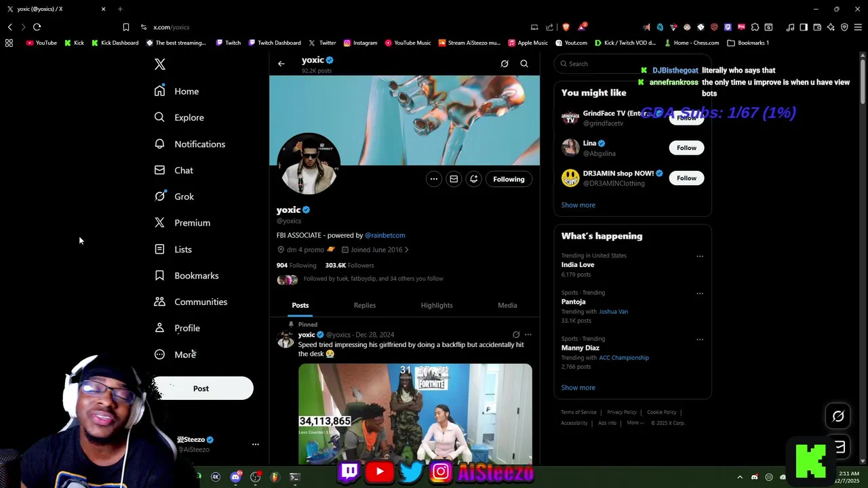Open yoxic's profile picture
The height and width of the screenshot is (488, 868).
309,165
